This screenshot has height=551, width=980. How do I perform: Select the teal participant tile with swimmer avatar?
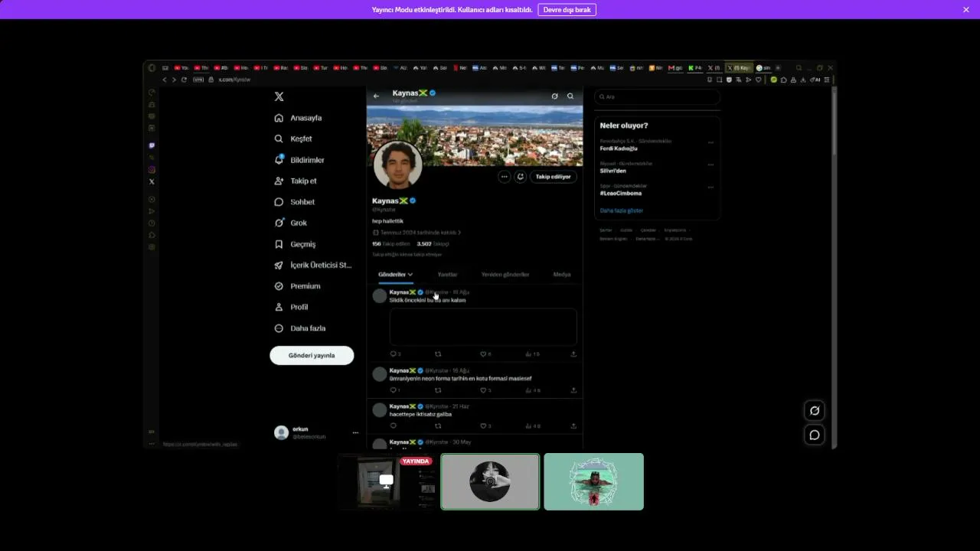click(594, 481)
